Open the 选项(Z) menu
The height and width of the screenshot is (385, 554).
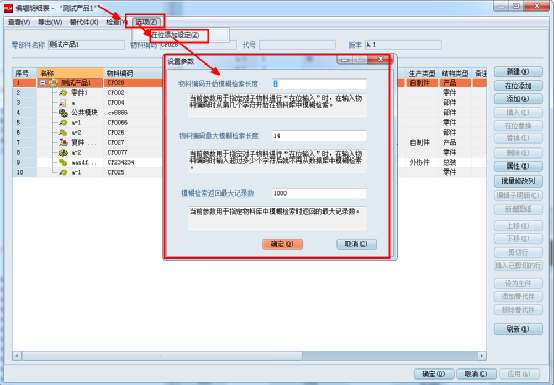146,22
